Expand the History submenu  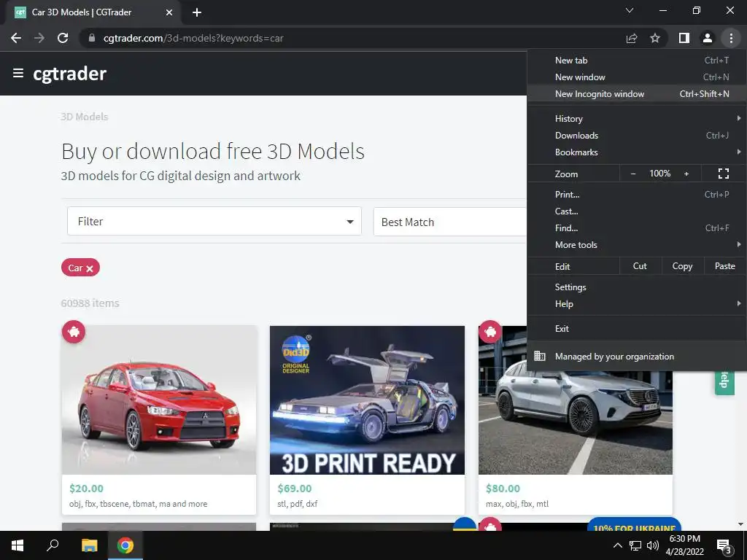[636, 119]
